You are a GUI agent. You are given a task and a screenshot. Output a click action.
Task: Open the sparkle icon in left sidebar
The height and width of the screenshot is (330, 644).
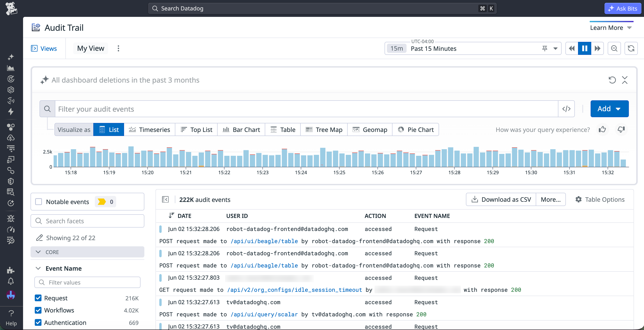11,57
